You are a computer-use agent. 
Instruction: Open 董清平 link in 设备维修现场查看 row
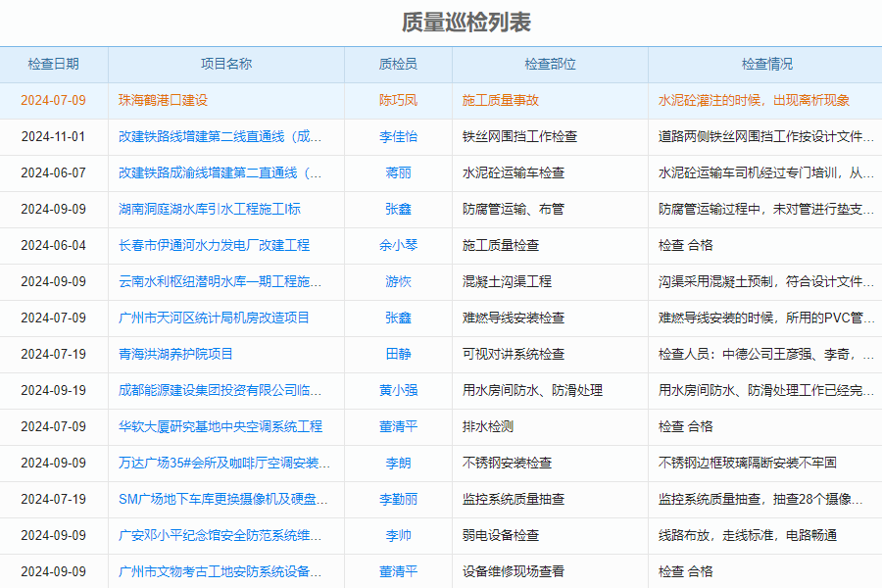pos(398,571)
